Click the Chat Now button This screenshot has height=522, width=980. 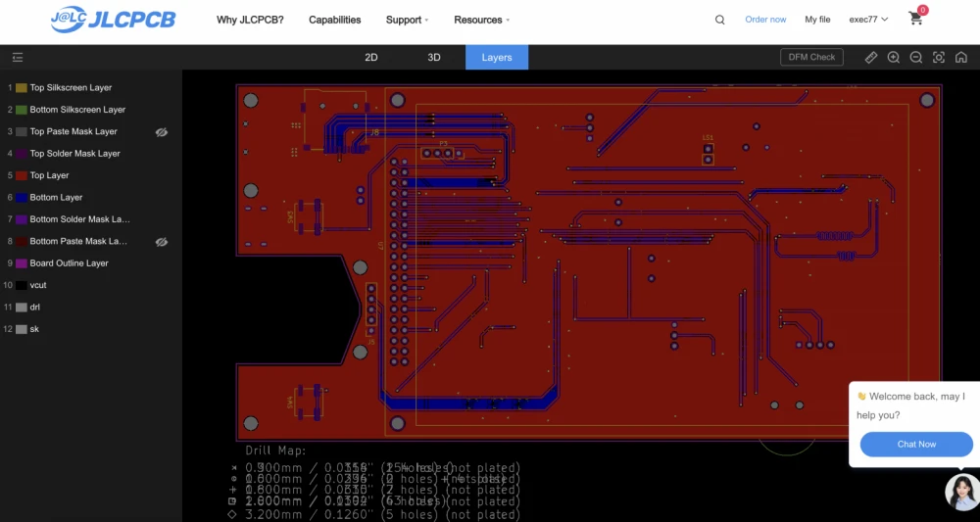pyautogui.click(x=916, y=445)
